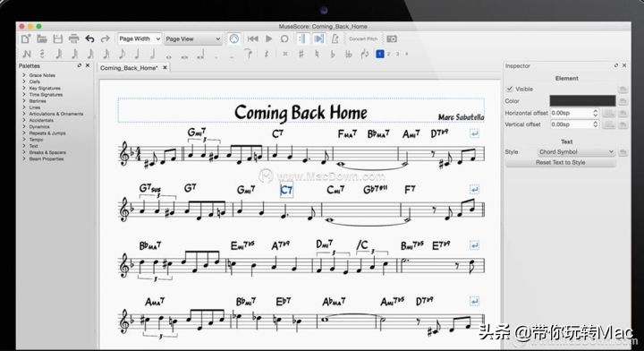Click the Undo arrow icon
Screen dimensions: 644x351
tap(89, 39)
